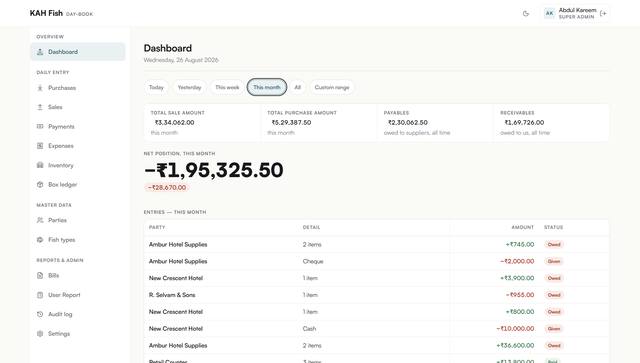
Task: Click the Box ledger sidebar icon
Action: [40, 185]
